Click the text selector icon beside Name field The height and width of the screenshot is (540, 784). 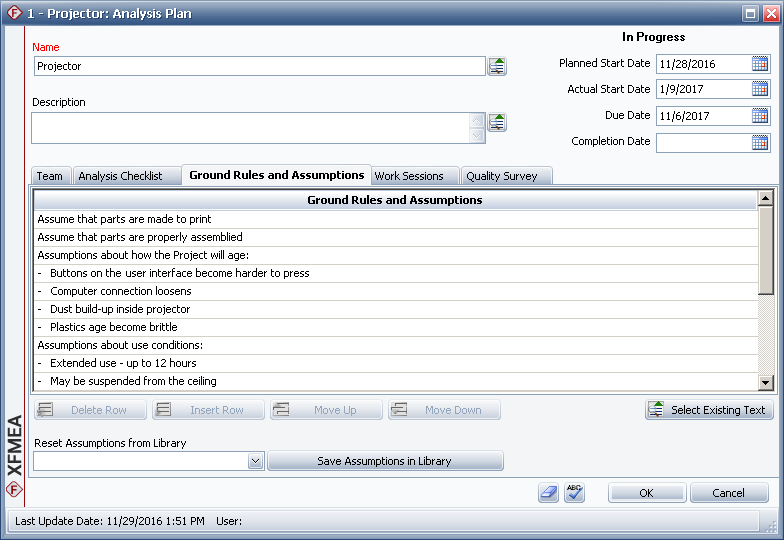point(497,66)
